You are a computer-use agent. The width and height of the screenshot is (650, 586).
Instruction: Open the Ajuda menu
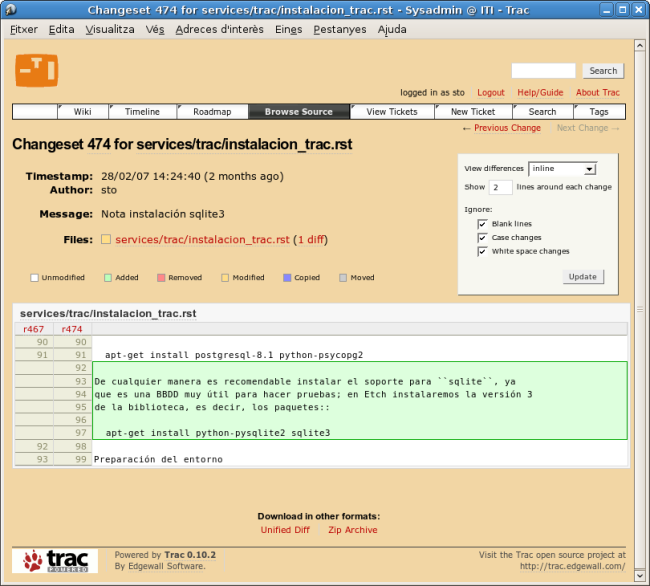point(392,29)
